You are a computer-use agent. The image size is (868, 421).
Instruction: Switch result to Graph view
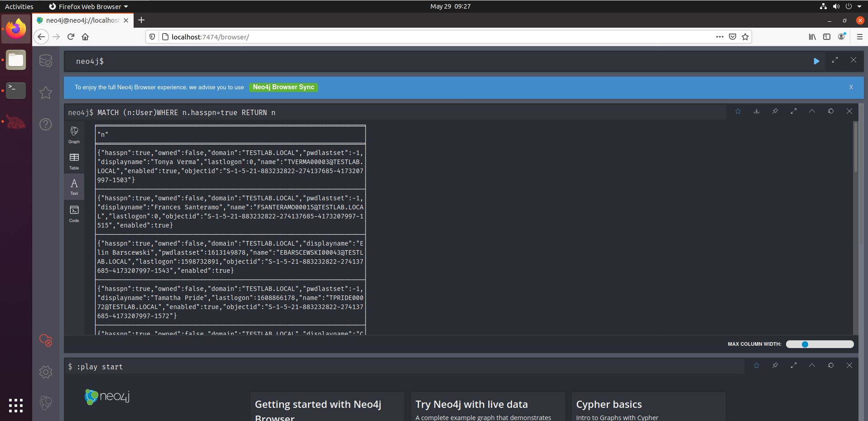click(74, 135)
